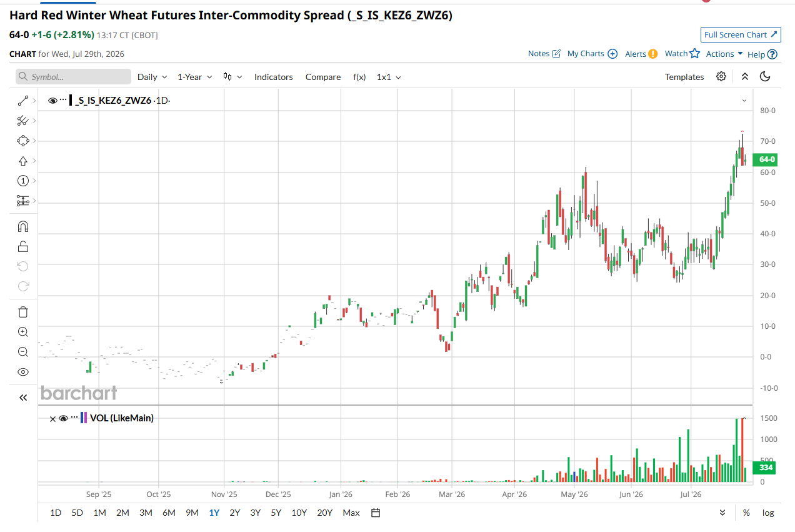Select the 1Y time range

(214, 513)
